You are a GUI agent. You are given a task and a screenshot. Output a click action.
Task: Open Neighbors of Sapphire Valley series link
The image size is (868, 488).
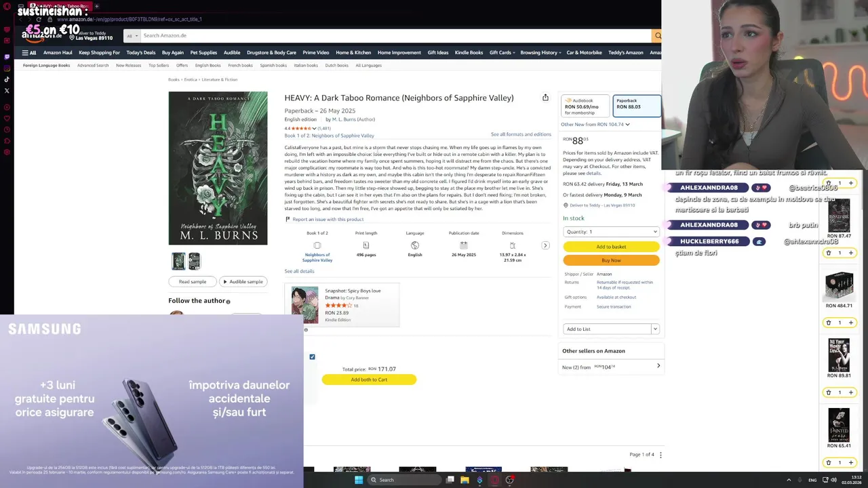click(x=317, y=258)
